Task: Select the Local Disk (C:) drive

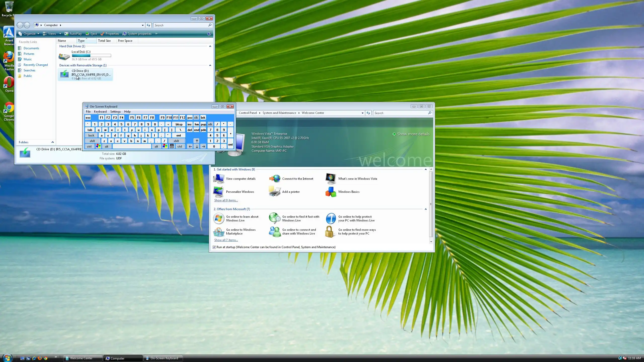Action: click(x=81, y=52)
